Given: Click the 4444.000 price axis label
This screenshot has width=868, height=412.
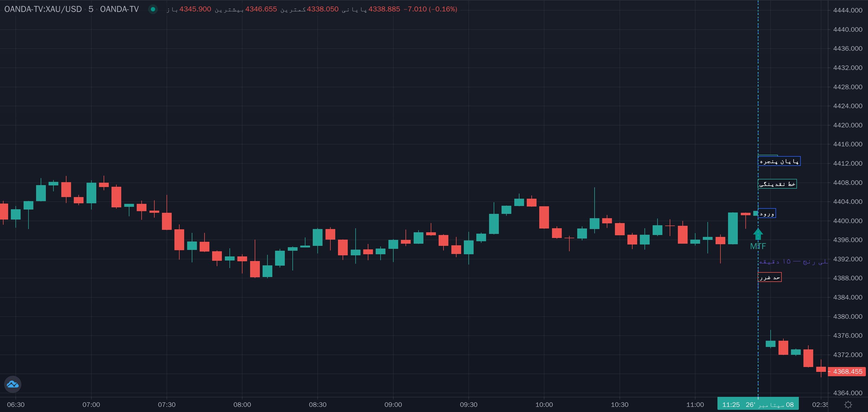Looking at the screenshot, I should pos(847,10).
